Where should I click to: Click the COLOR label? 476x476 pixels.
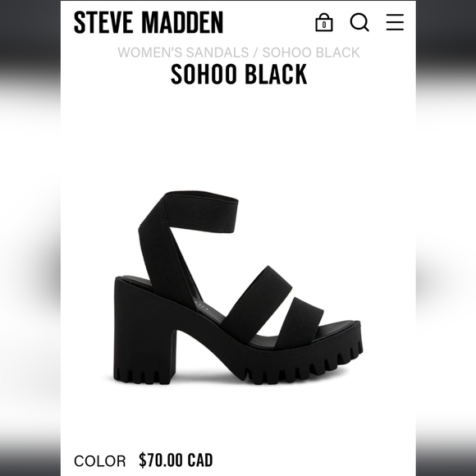(x=99, y=461)
